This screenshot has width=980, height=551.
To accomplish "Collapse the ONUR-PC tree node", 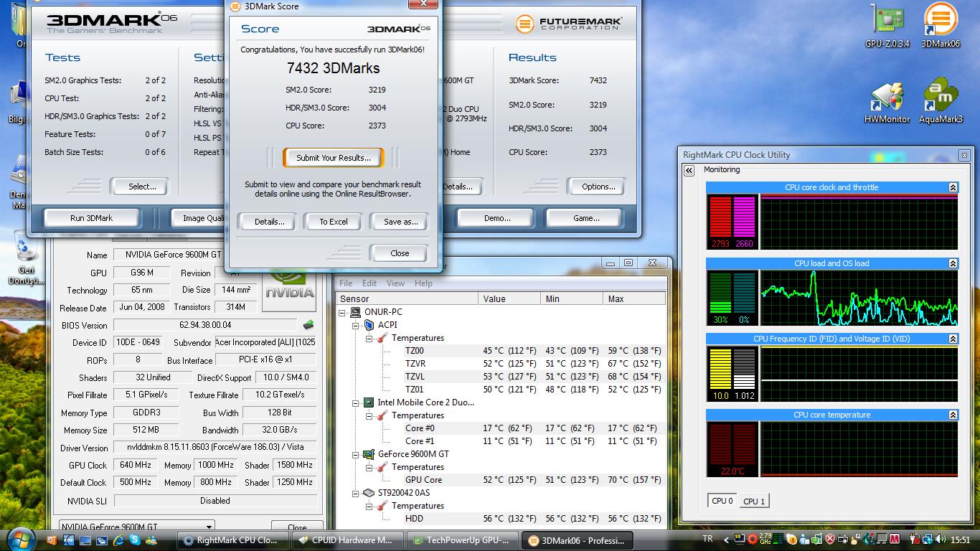I will click(x=342, y=312).
